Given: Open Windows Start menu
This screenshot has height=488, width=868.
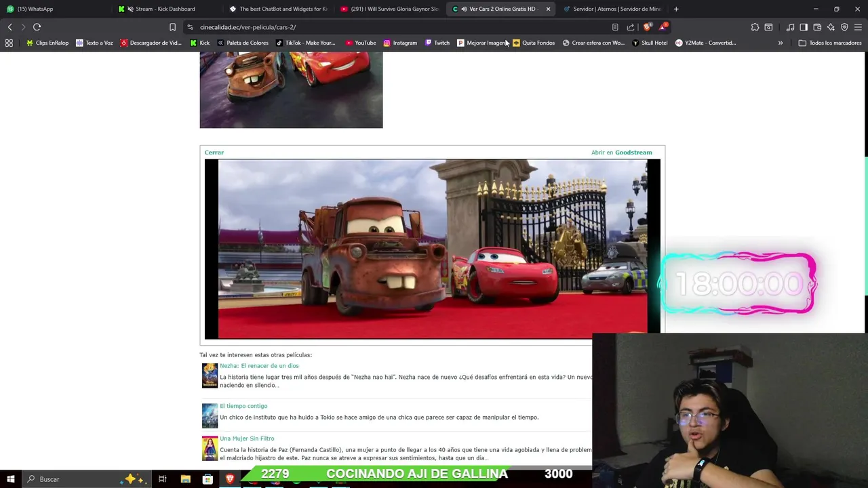Looking at the screenshot, I should point(10,479).
